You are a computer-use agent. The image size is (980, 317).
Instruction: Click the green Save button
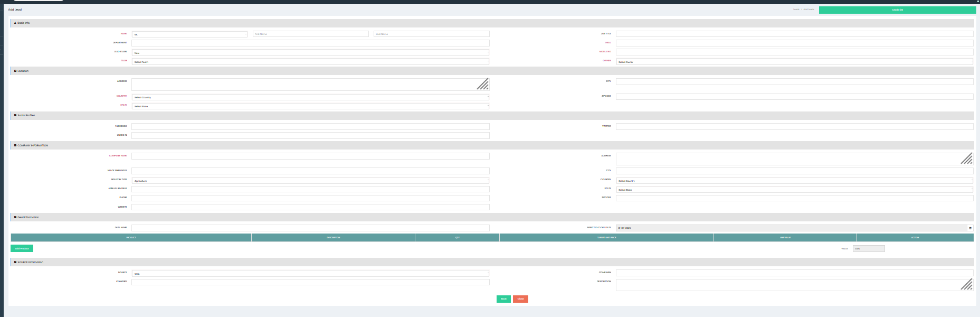click(x=503, y=299)
